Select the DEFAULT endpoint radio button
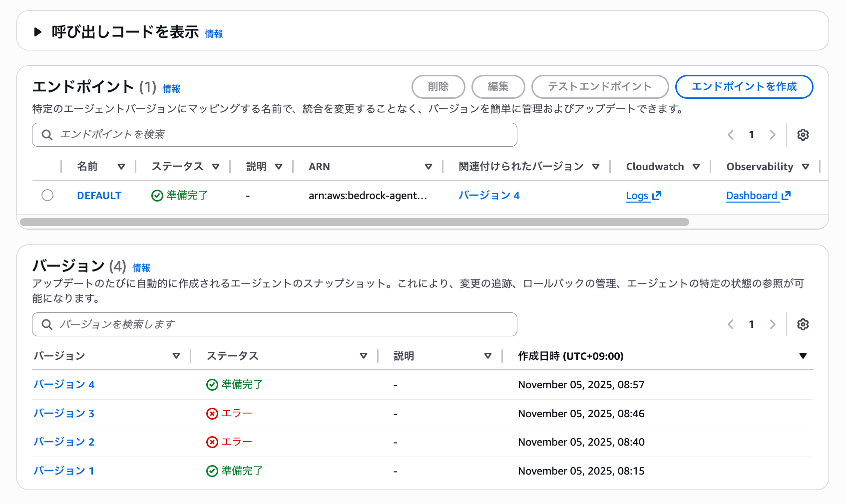The image size is (847, 504). click(x=47, y=195)
